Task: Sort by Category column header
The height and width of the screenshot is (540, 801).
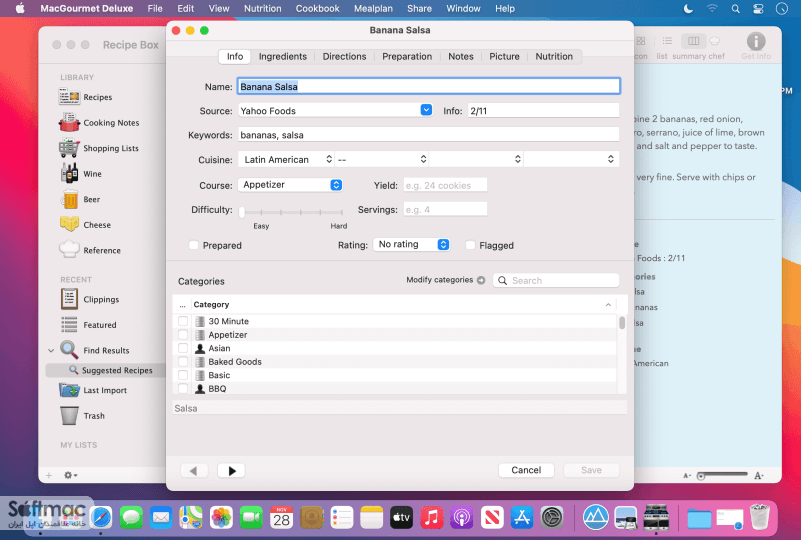Action: (x=402, y=304)
